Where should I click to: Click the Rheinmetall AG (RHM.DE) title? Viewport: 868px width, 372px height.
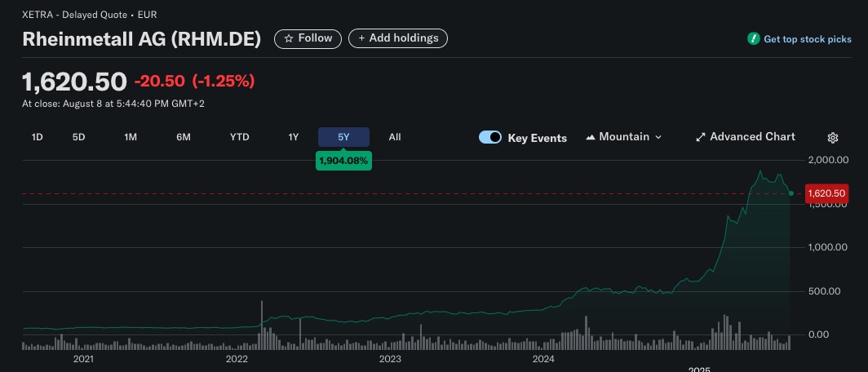[141, 39]
